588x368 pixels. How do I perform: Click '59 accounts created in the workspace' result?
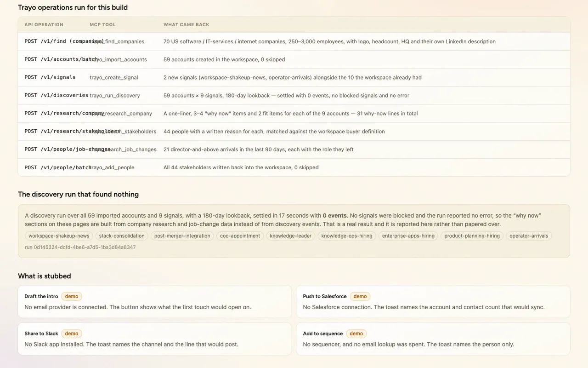(x=224, y=60)
